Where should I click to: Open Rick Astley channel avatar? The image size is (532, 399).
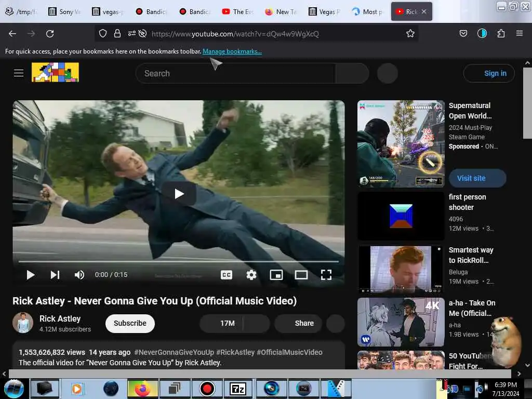pos(23,323)
